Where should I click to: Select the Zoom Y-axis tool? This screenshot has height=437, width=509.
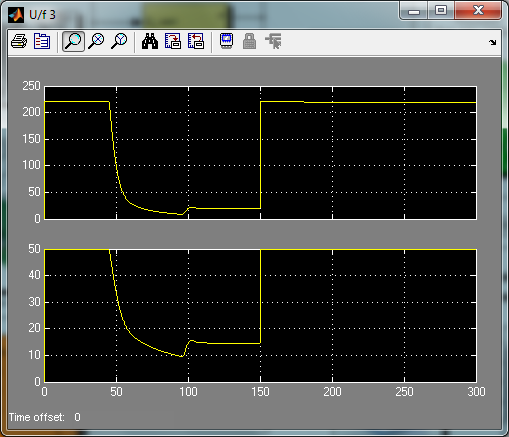tap(119, 41)
